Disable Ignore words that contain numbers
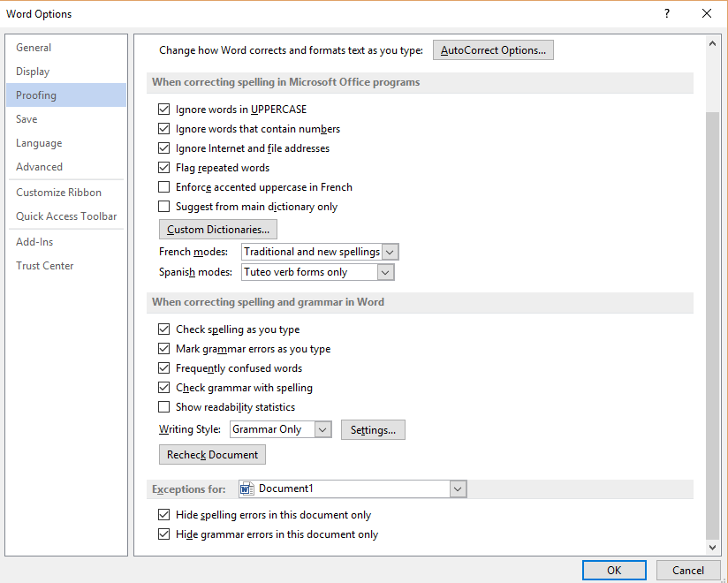The height and width of the screenshot is (583, 728). pyautogui.click(x=164, y=128)
